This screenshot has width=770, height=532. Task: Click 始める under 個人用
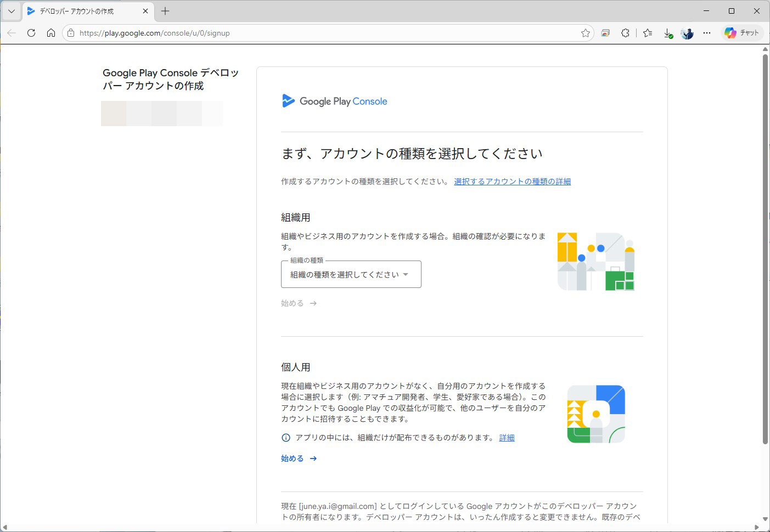299,459
